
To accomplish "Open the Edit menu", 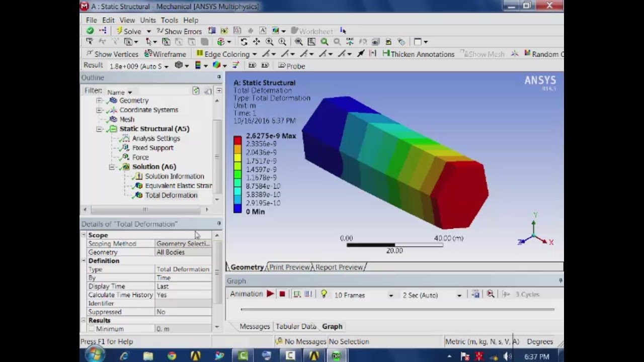I will click(x=108, y=20).
